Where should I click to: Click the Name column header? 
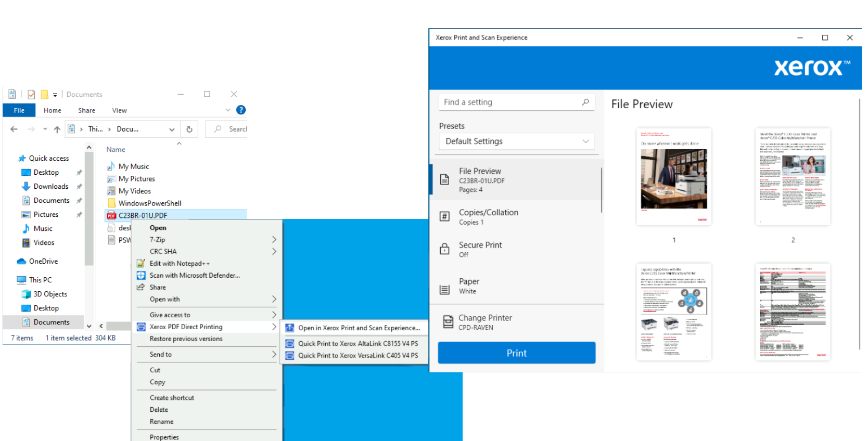click(116, 149)
